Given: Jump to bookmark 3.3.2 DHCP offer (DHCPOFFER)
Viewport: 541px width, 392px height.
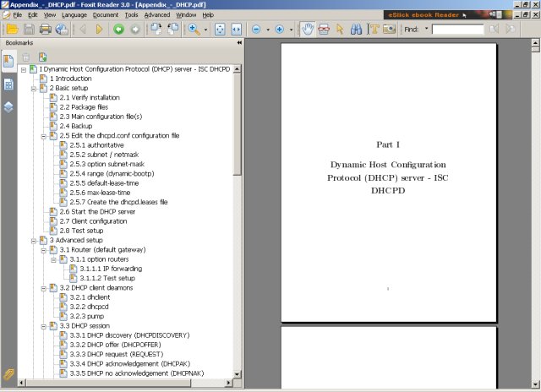Looking at the screenshot, I should 115,345.
